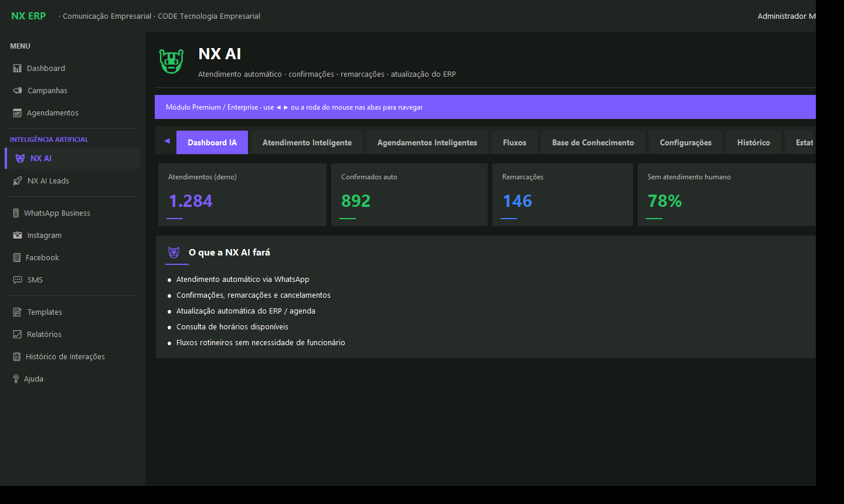The width and height of the screenshot is (844, 504).
Task: Open the Fluxos tab
Action: coord(515,142)
